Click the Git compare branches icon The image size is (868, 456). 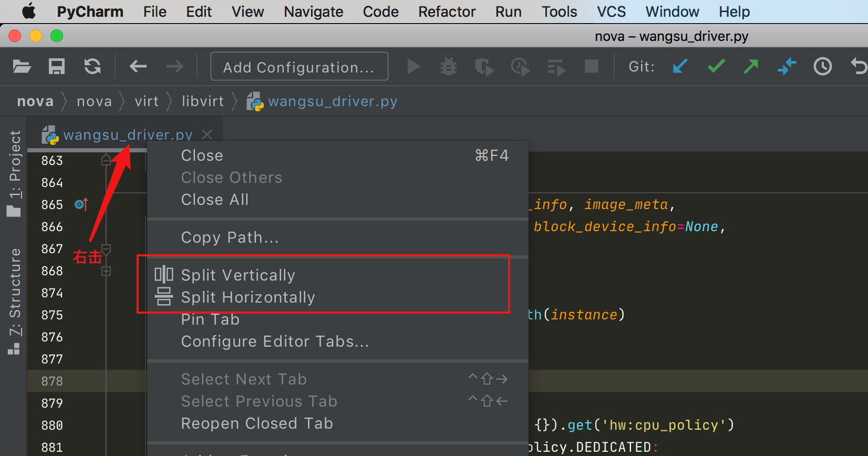click(787, 66)
